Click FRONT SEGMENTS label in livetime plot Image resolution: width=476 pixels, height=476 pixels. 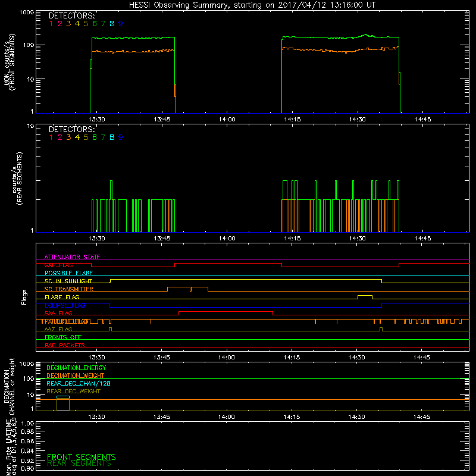(82, 457)
